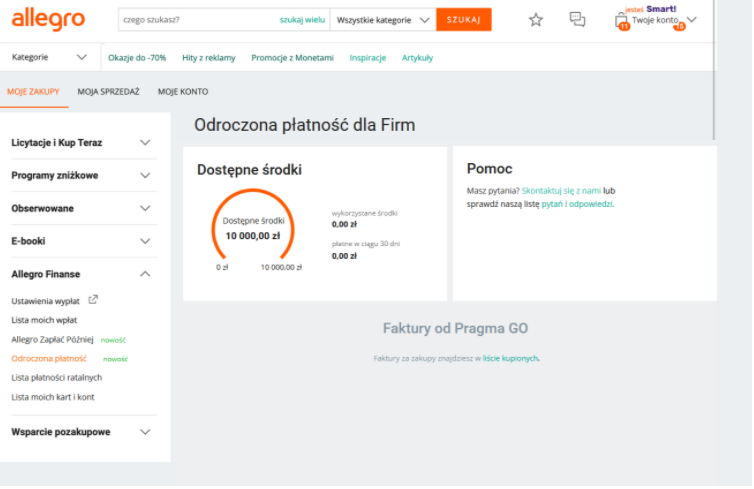
Task: Click the Allegro logo
Action: pos(48,20)
